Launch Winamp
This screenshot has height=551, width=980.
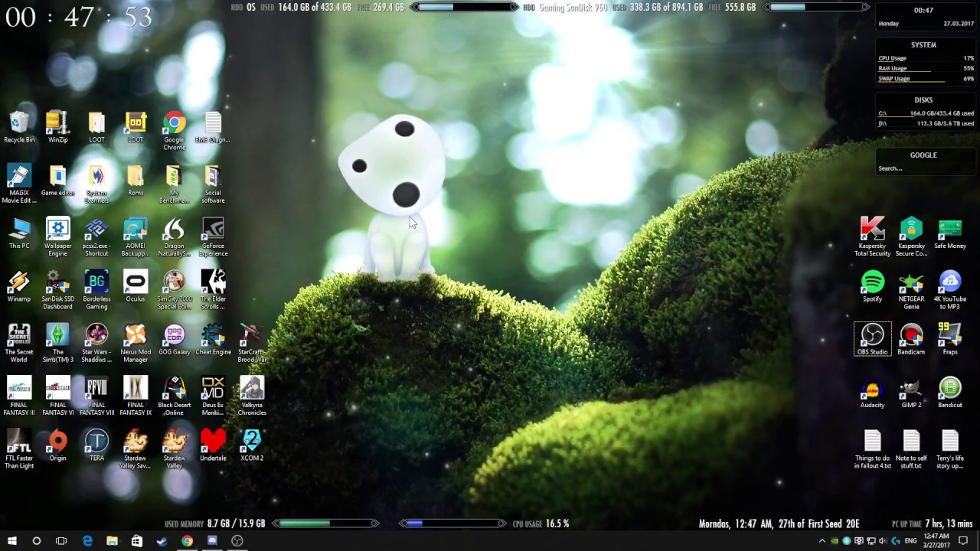[19, 286]
